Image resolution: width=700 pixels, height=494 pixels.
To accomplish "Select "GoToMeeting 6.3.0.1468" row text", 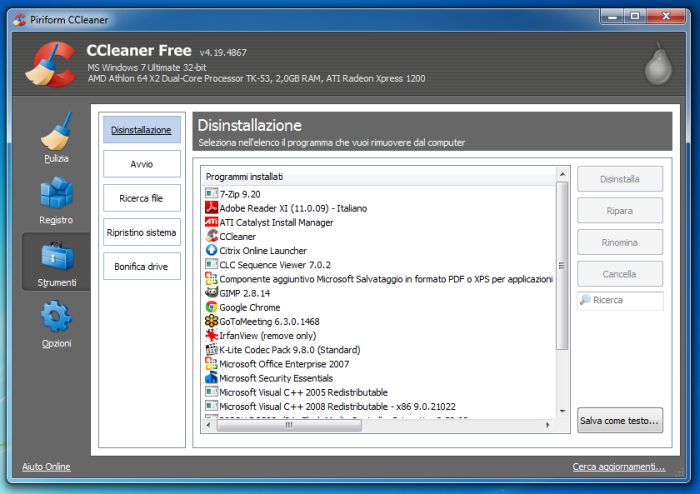I will (269, 321).
